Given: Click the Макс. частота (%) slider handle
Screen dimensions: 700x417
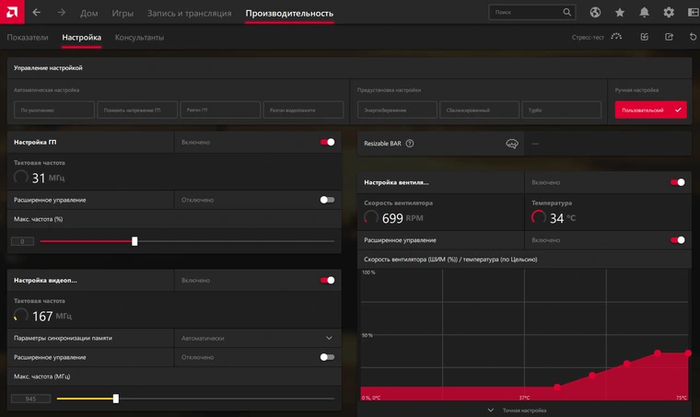Looking at the screenshot, I should (x=135, y=241).
